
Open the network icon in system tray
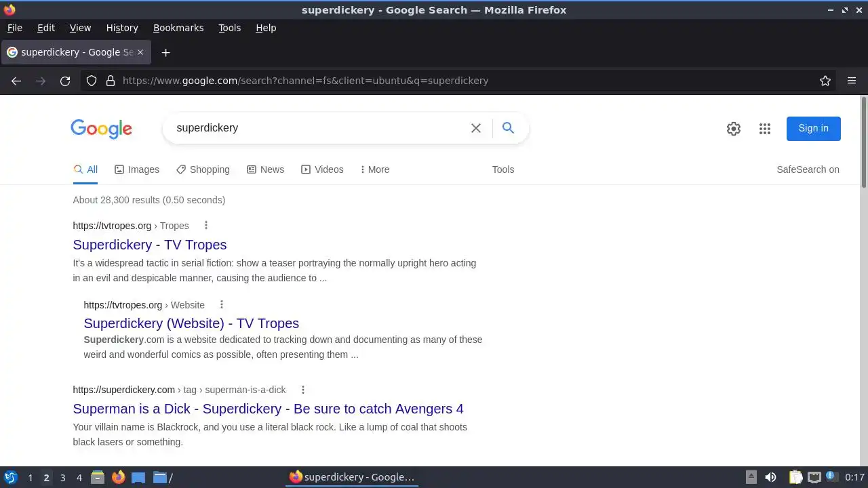coord(814,477)
